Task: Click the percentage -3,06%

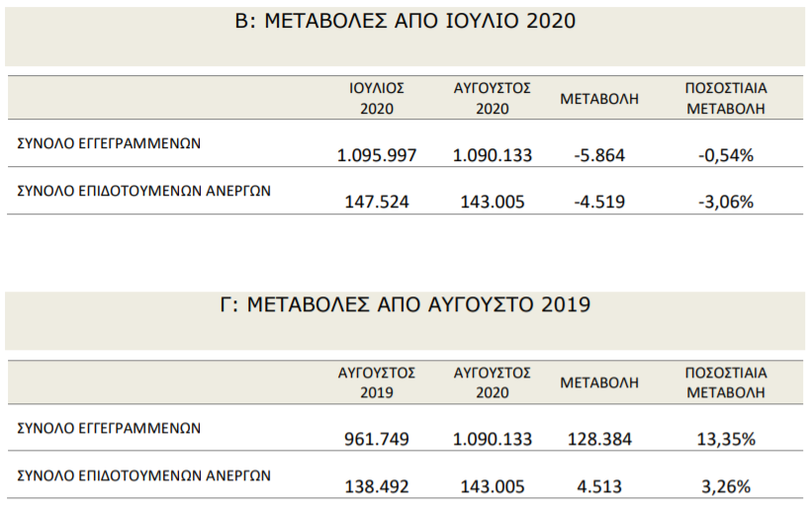Action: [726, 202]
